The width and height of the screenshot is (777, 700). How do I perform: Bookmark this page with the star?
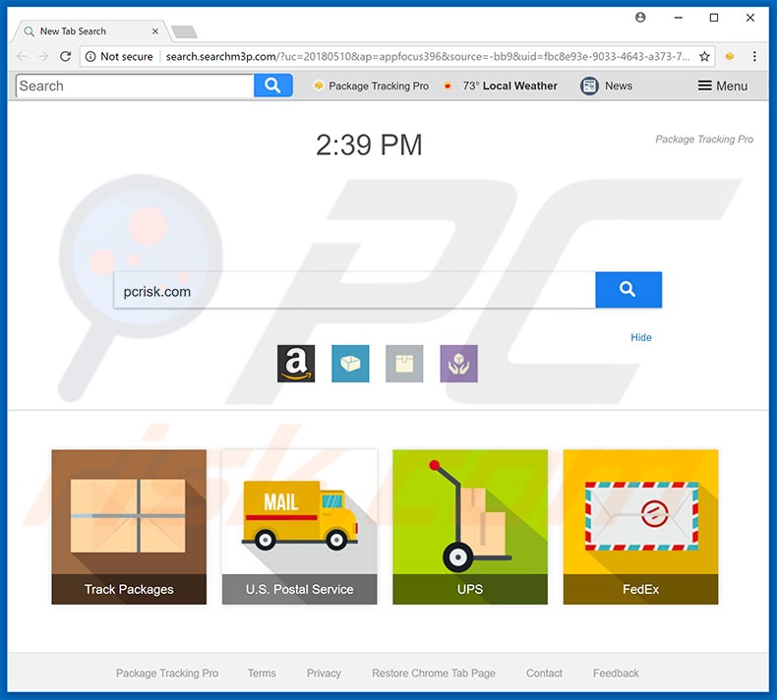coord(704,56)
